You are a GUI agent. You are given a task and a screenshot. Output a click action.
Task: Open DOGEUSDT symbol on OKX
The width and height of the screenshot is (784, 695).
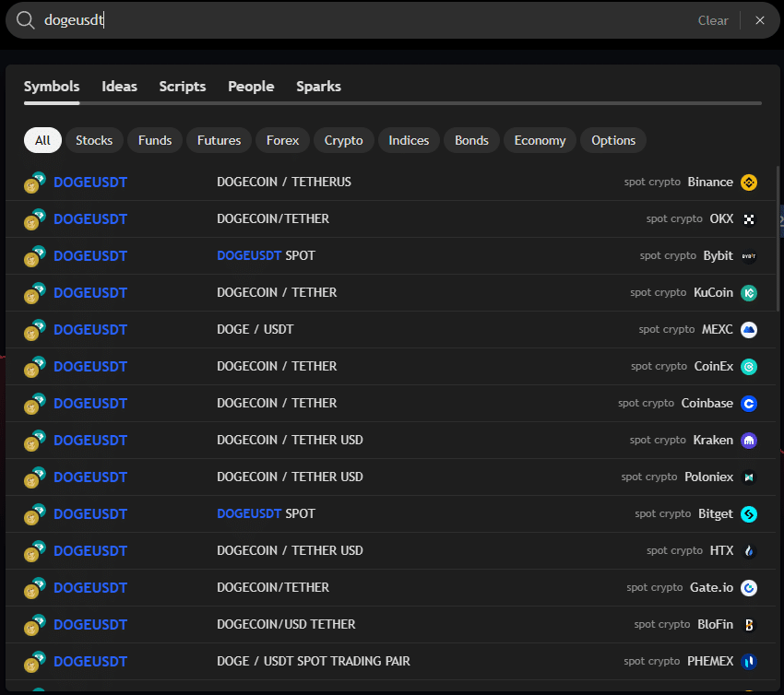[x=90, y=219]
